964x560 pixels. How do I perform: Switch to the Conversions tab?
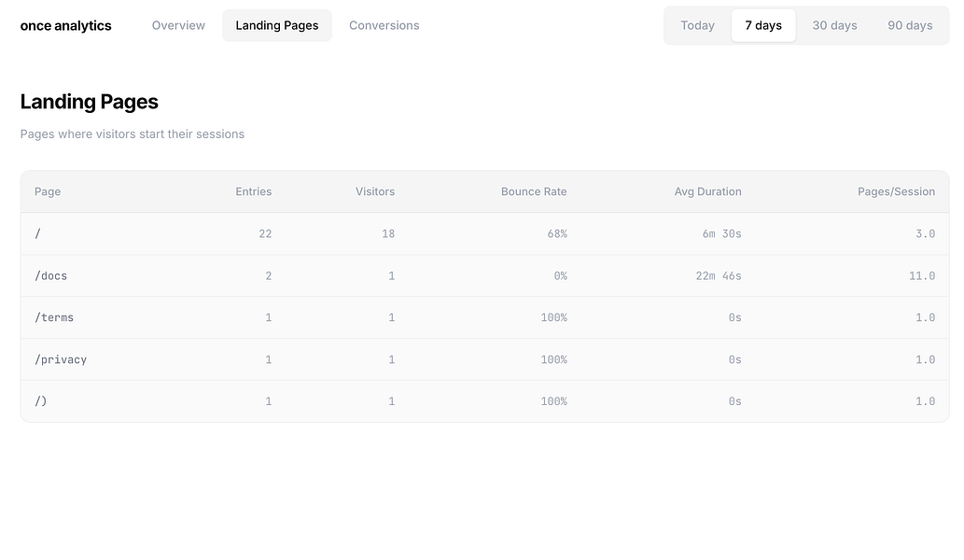pos(384,25)
